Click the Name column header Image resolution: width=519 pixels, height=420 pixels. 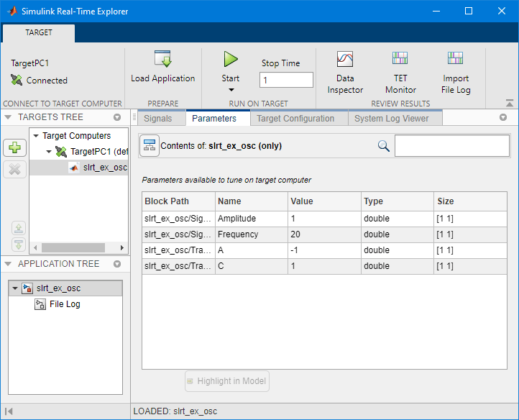[252, 201]
